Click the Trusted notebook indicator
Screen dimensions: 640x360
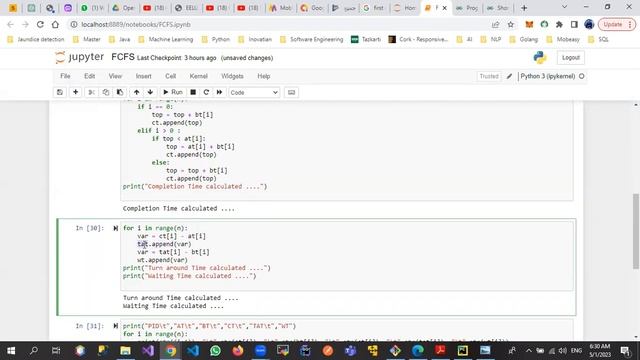point(489,76)
